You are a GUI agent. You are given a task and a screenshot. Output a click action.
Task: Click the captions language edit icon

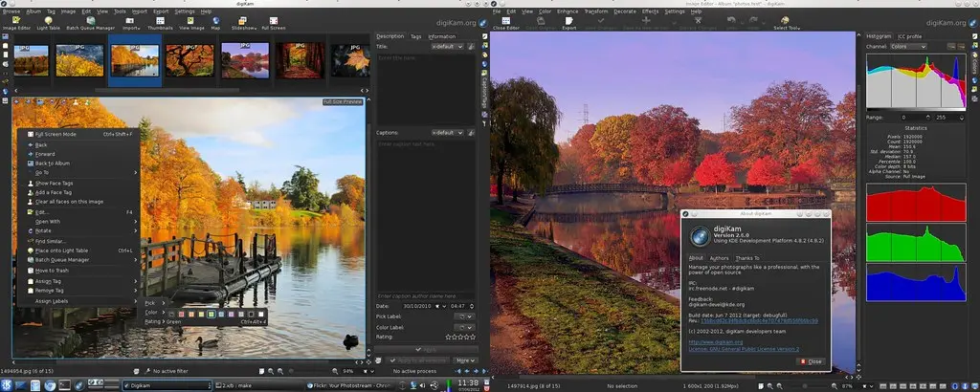[x=471, y=132]
